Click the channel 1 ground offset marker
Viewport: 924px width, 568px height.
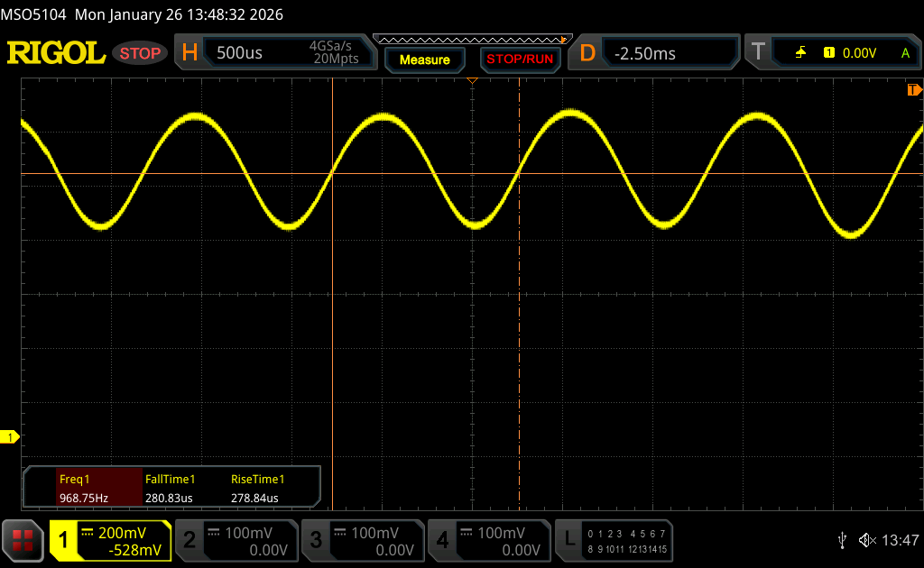point(10,437)
